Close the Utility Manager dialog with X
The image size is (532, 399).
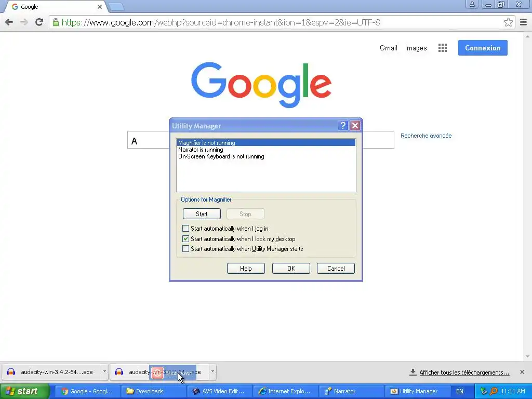pyautogui.click(x=355, y=126)
